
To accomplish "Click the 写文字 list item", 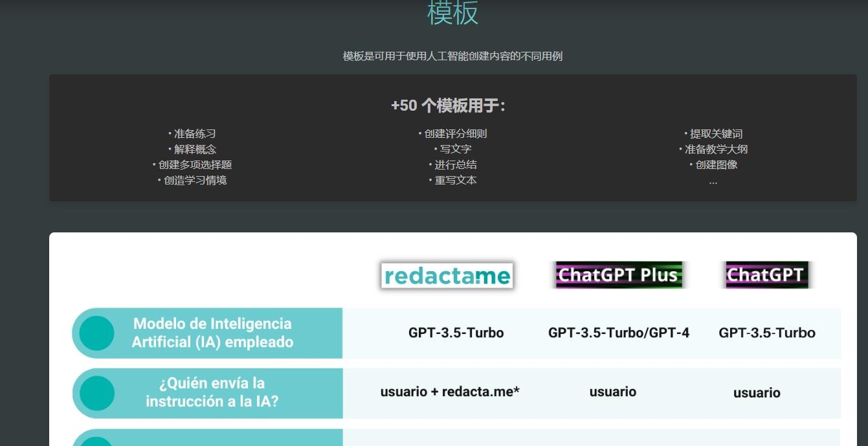I will coord(452,150).
